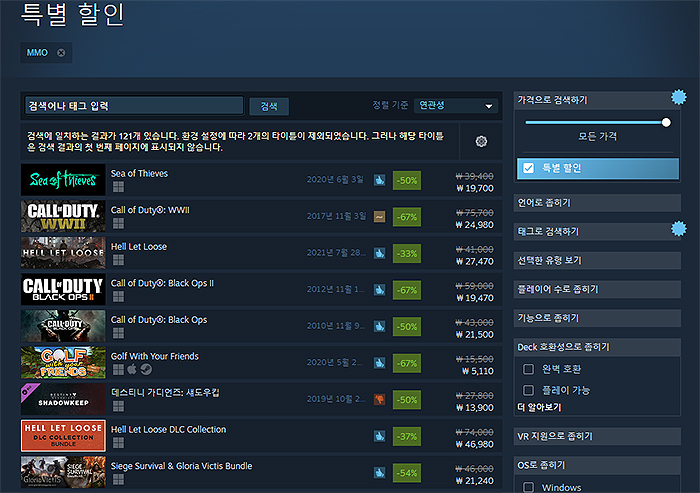The height and width of the screenshot is (493, 700).
Task: Click Windows icon under 데스티니 가디언즈
Action: [x=118, y=406]
